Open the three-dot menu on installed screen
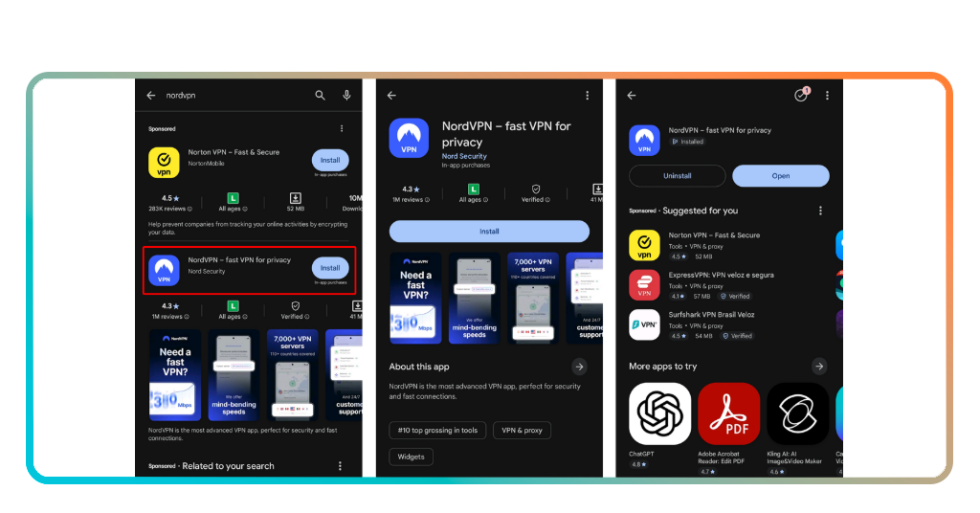 click(828, 96)
